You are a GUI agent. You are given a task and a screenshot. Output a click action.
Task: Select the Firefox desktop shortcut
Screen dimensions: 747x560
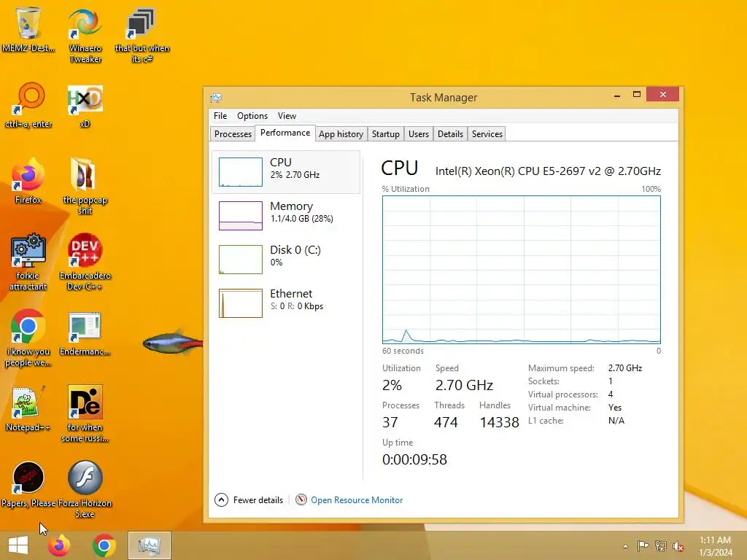[x=28, y=181]
